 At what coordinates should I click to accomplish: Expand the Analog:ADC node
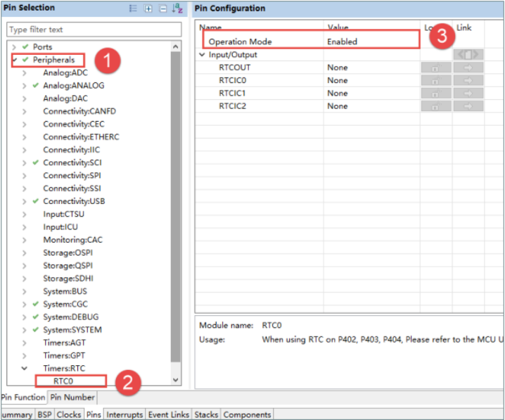pyautogui.click(x=25, y=73)
